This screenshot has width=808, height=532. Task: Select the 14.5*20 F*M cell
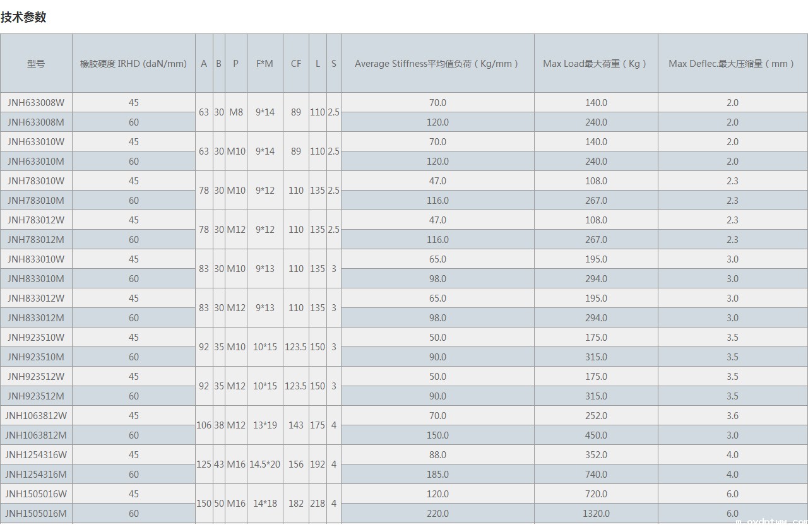tap(264, 464)
